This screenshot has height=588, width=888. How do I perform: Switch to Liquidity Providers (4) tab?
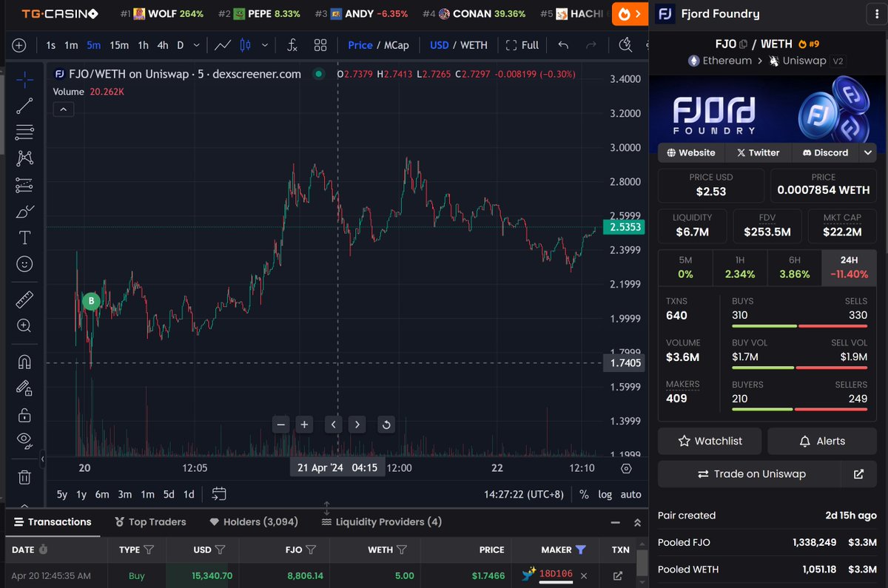click(x=382, y=522)
